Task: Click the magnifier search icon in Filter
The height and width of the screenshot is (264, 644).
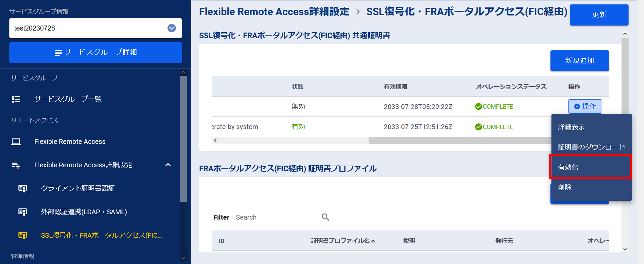Action: tap(325, 217)
